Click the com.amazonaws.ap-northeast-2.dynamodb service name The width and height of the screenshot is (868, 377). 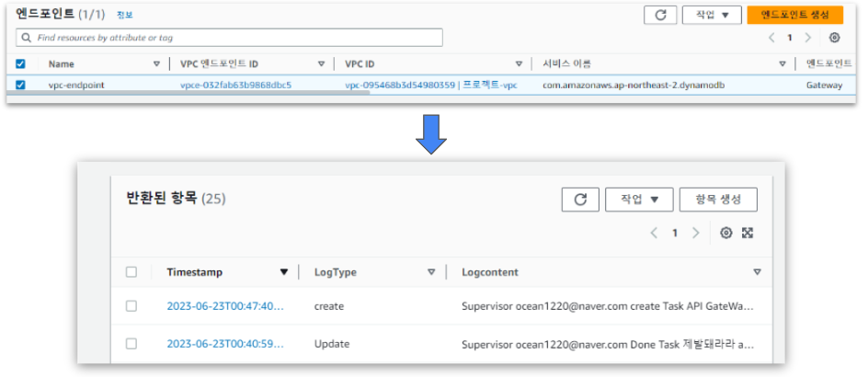click(x=634, y=86)
